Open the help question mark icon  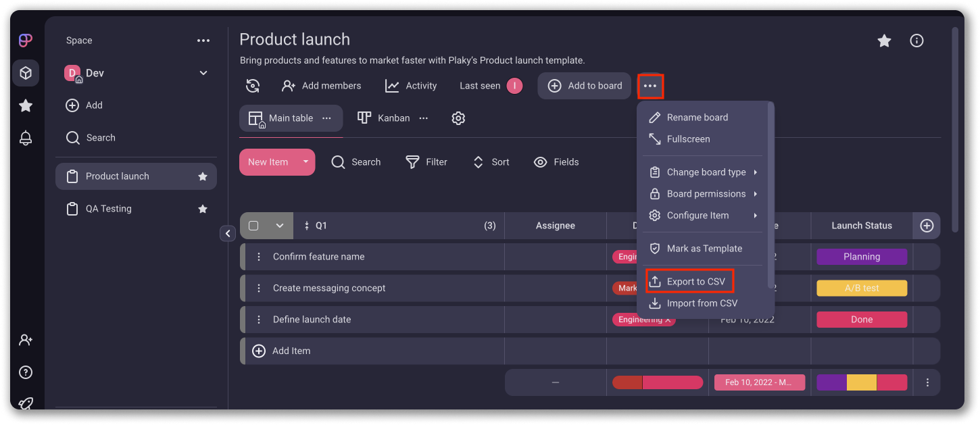pyautogui.click(x=26, y=372)
